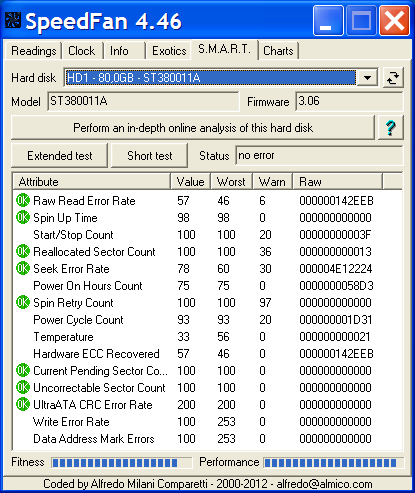The image size is (415, 493).
Task: Click the question mark help icon
Action: 391,128
